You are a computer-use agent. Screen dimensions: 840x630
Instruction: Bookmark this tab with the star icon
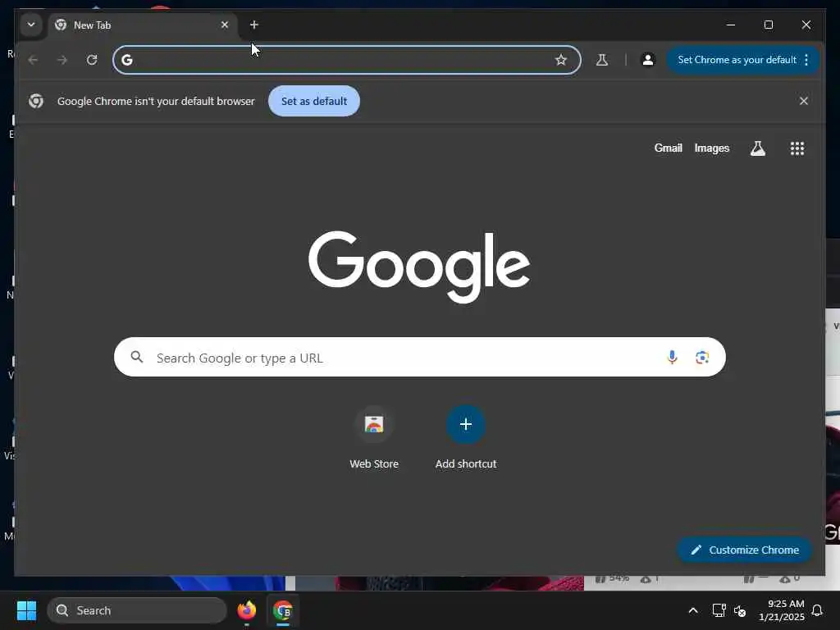tap(560, 60)
